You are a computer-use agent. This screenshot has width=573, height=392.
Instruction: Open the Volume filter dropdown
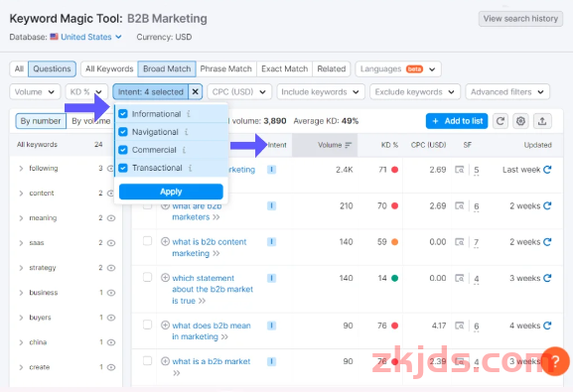coord(35,91)
